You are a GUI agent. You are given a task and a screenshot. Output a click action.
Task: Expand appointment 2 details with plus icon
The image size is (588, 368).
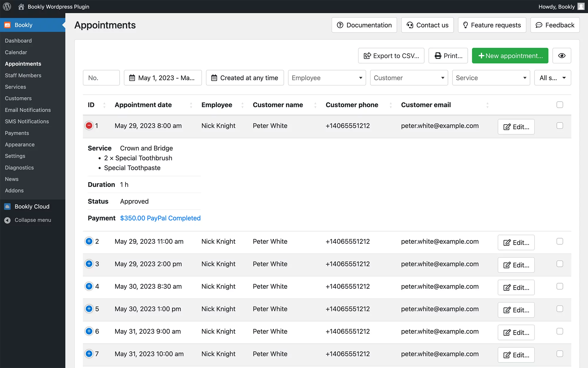[x=89, y=241]
